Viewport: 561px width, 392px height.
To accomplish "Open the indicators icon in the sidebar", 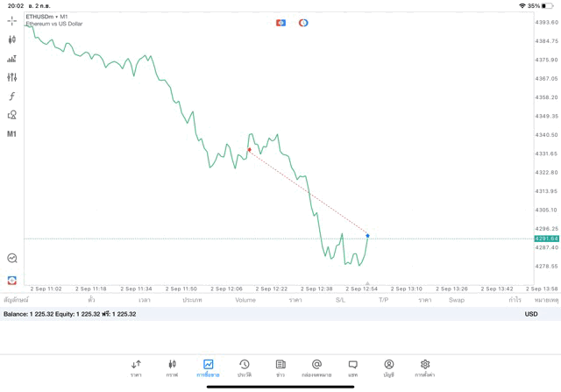I will pyautogui.click(x=11, y=59).
